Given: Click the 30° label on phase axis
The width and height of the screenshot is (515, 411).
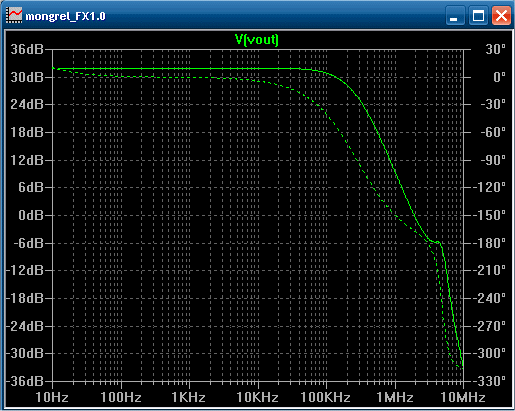Looking at the screenshot, I should point(496,49).
